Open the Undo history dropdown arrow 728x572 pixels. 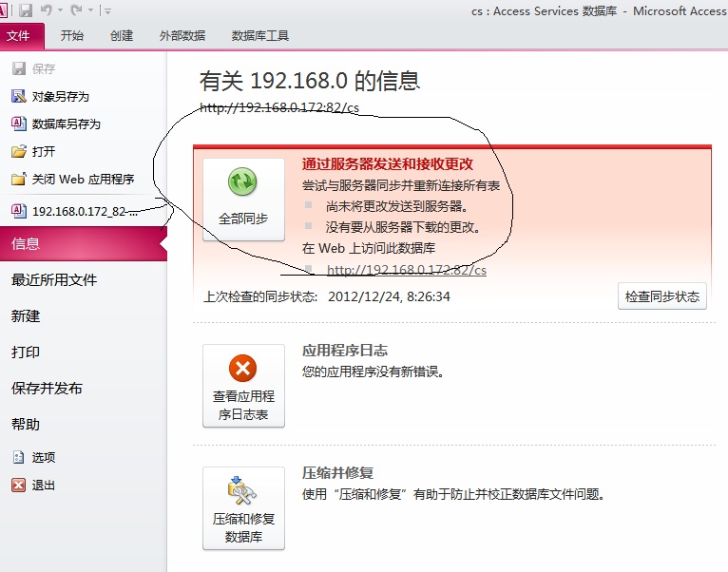(60, 10)
